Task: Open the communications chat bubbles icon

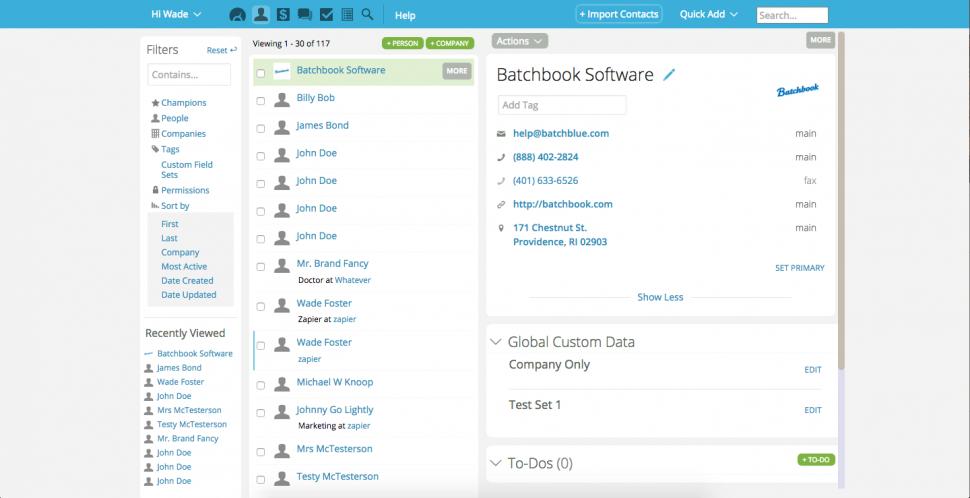Action: click(x=304, y=14)
